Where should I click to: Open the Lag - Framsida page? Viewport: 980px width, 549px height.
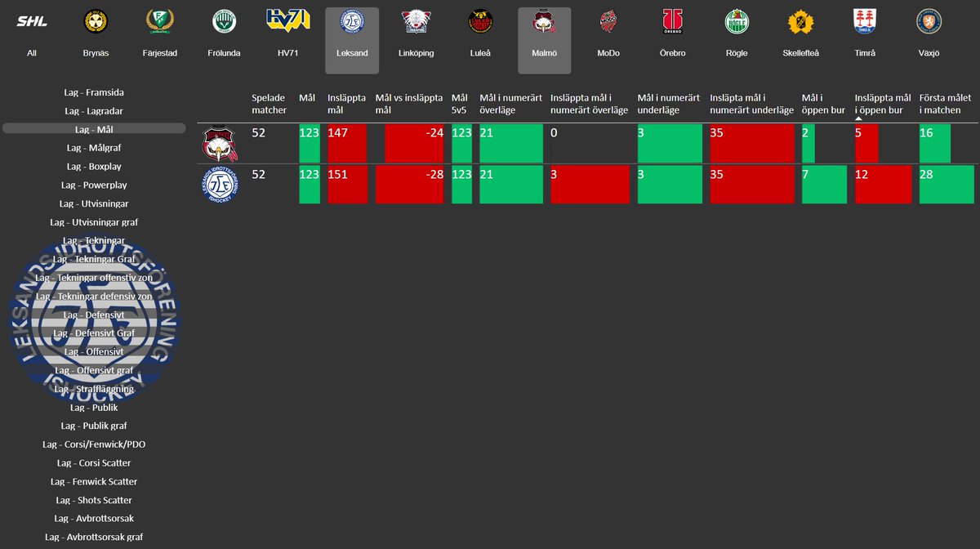coord(94,92)
